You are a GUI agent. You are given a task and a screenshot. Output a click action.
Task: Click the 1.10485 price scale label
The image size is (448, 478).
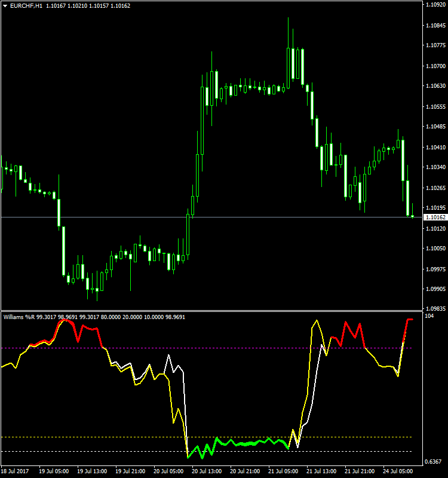coord(435,127)
